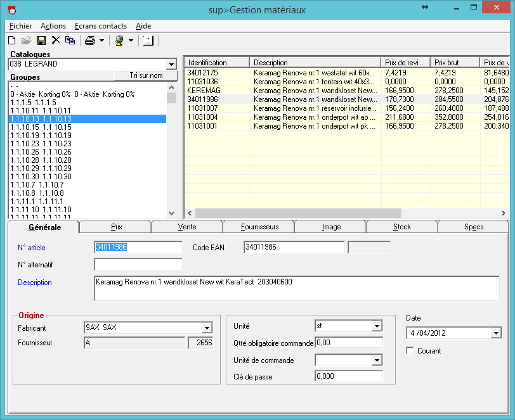Click the Description blue label link
Viewport: 515px width, 420px height.
pos(35,283)
